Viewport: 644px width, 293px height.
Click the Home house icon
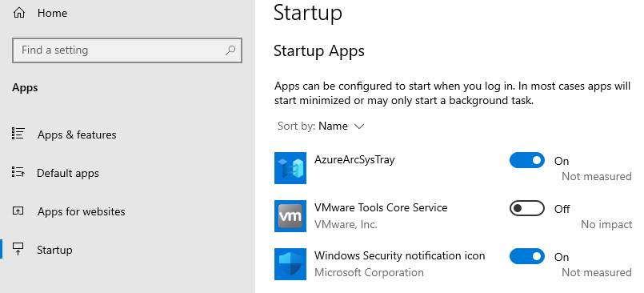click(x=19, y=13)
